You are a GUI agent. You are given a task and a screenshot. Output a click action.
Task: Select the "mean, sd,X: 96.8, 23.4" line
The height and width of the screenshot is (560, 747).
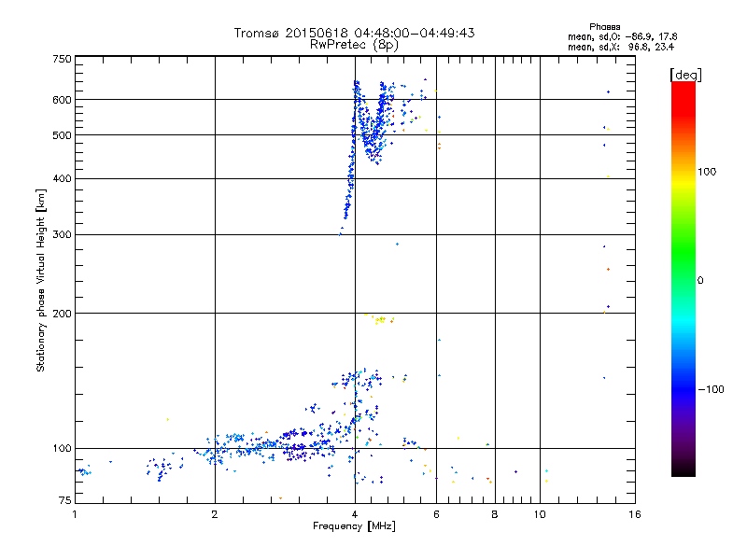coord(621,47)
